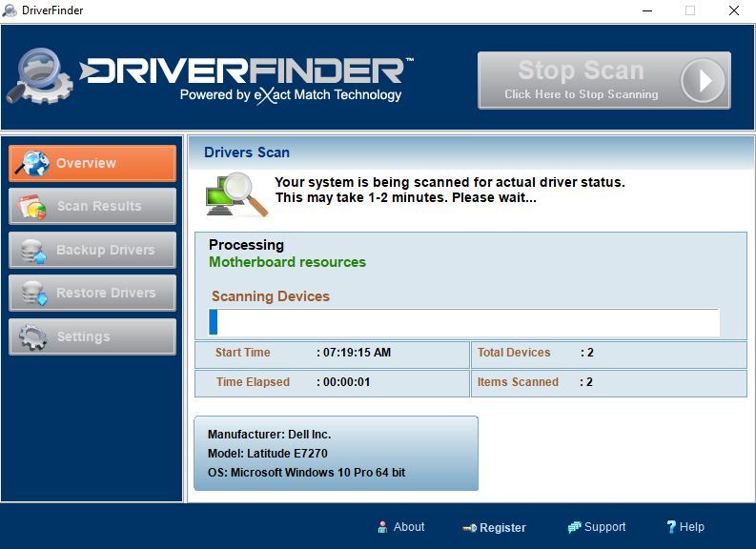Screen dimensions: 756x549
Task: Click the About person icon
Action: tap(382, 527)
